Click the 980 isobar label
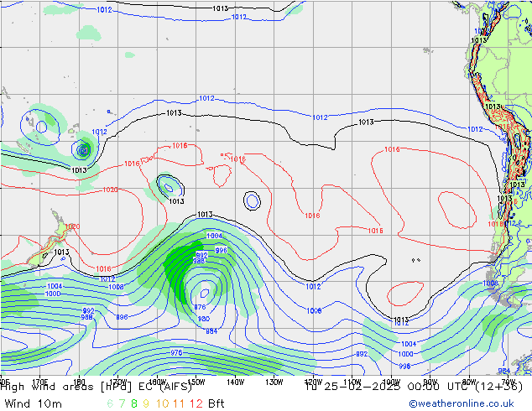 pos(204,319)
